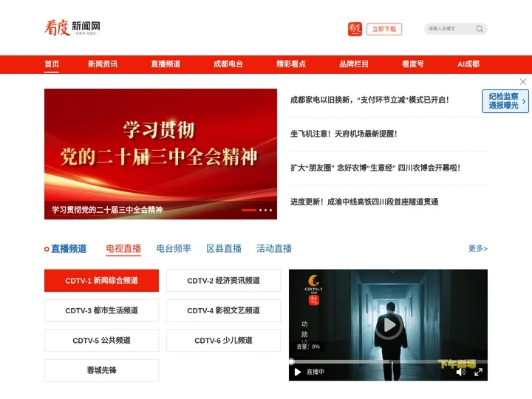The image size is (532, 399).
Task: Click the small play icon in the player bar
Action: pos(298,372)
